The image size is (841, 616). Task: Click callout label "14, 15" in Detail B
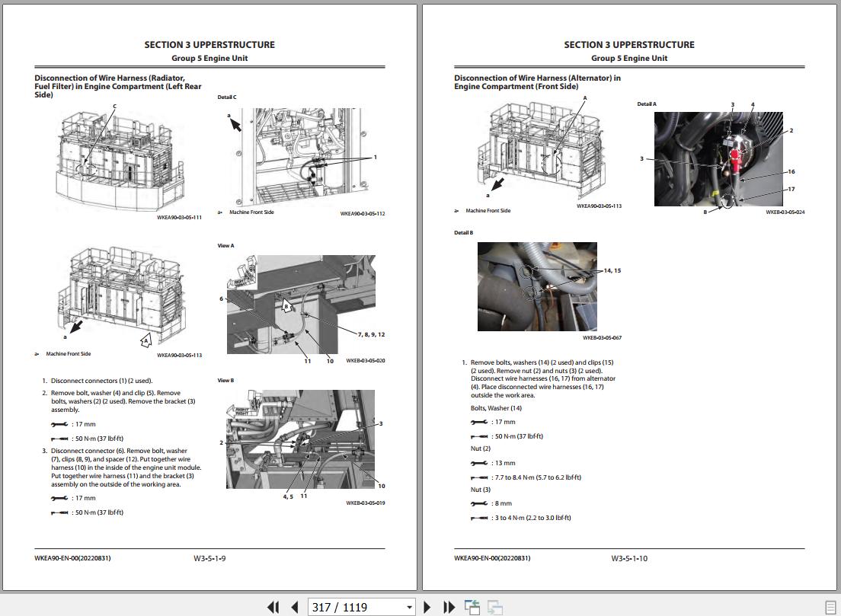pos(612,270)
